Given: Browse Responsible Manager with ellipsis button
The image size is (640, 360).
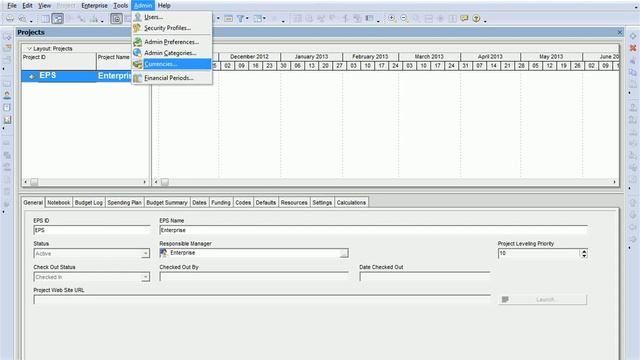Looking at the screenshot, I should click(344, 253).
